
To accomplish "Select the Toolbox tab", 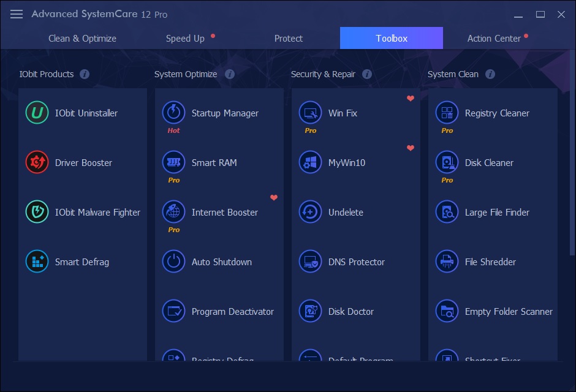I will point(391,38).
